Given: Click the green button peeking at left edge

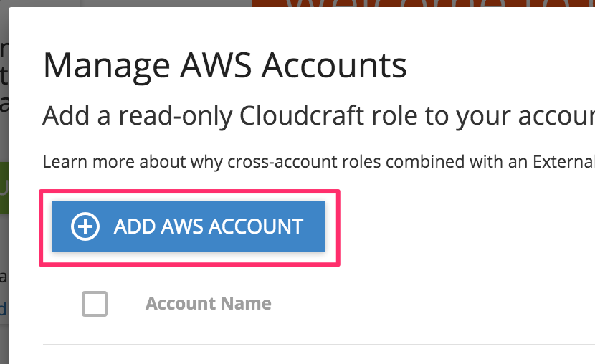Looking at the screenshot, I should pyautogui.click(x=4, y=188).
